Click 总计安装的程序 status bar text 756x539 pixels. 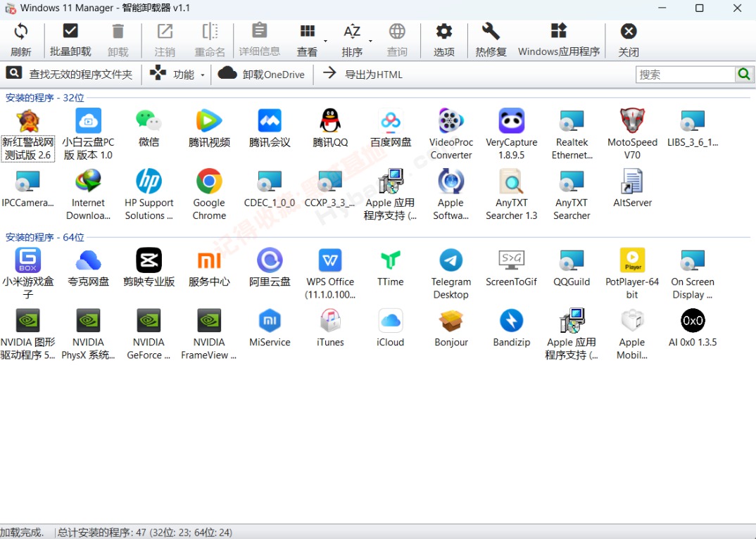[x=144, y=533]
